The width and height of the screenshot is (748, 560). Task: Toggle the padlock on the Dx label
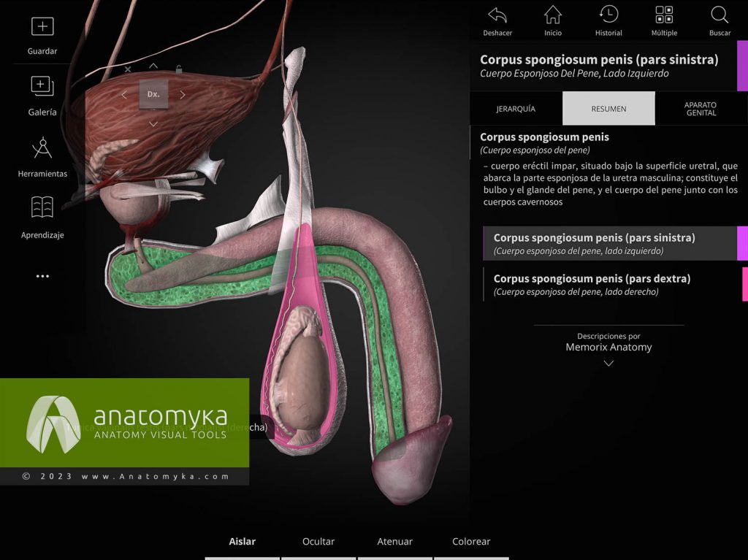coord(179,70)
